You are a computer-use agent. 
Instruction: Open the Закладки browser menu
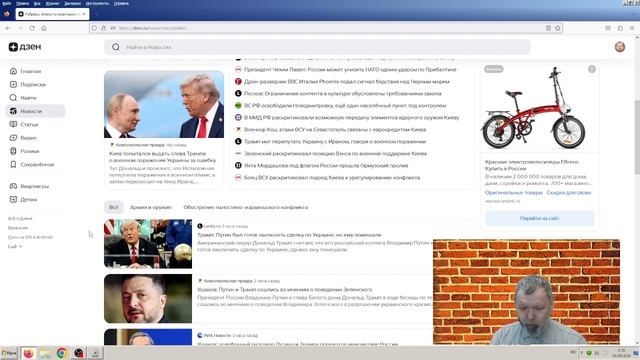point(72,3)
